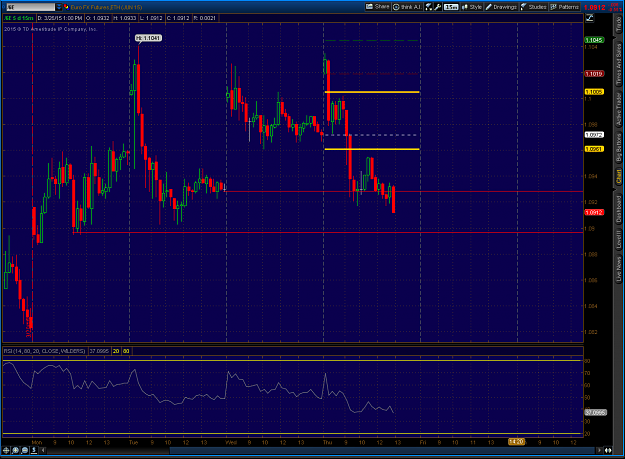Viewport: 625px width, 459px height.
Task: Click the white dashed line price label
Action: click(594, 135)
